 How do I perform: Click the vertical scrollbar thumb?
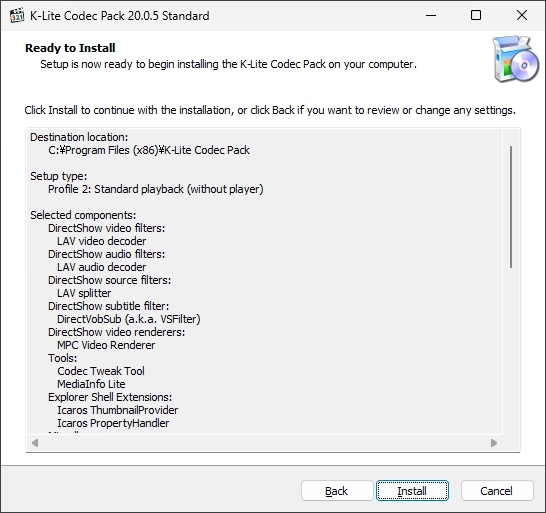coord(511,207)
